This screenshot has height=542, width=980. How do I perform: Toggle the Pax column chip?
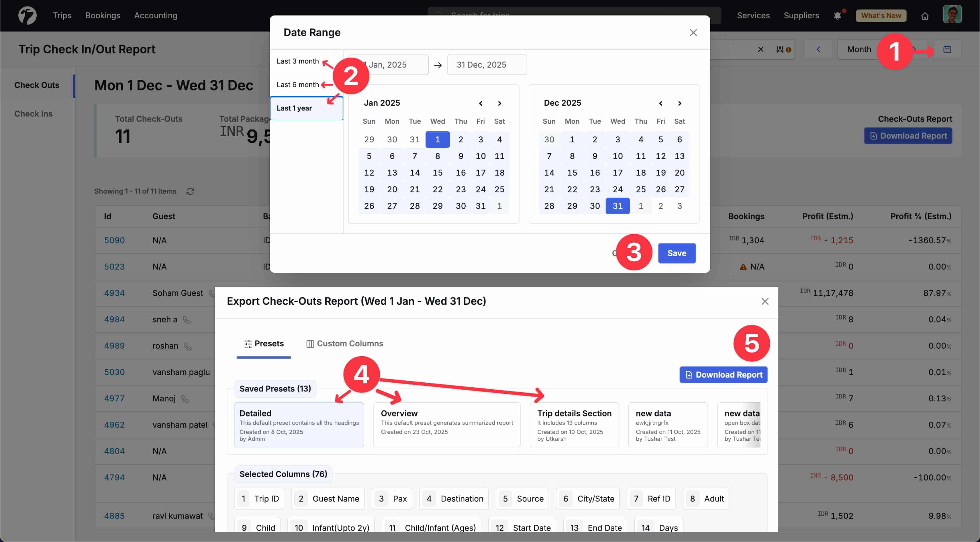[391, 499]
